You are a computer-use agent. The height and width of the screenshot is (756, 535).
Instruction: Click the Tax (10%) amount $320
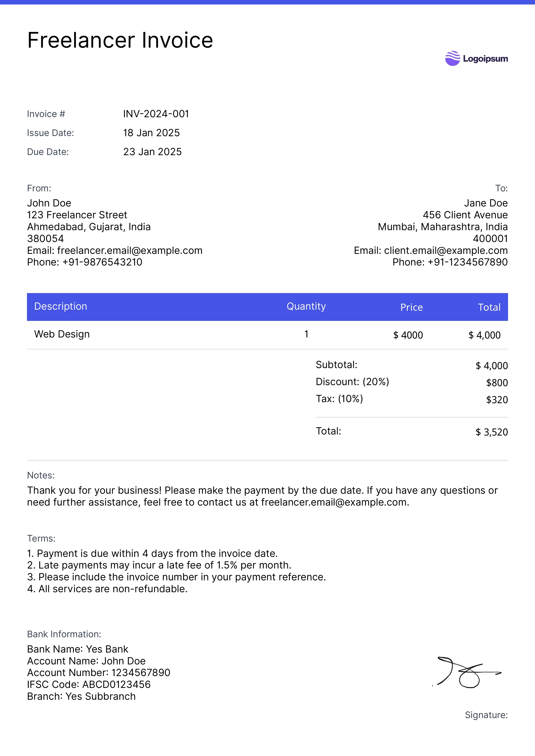pos(497,400)
